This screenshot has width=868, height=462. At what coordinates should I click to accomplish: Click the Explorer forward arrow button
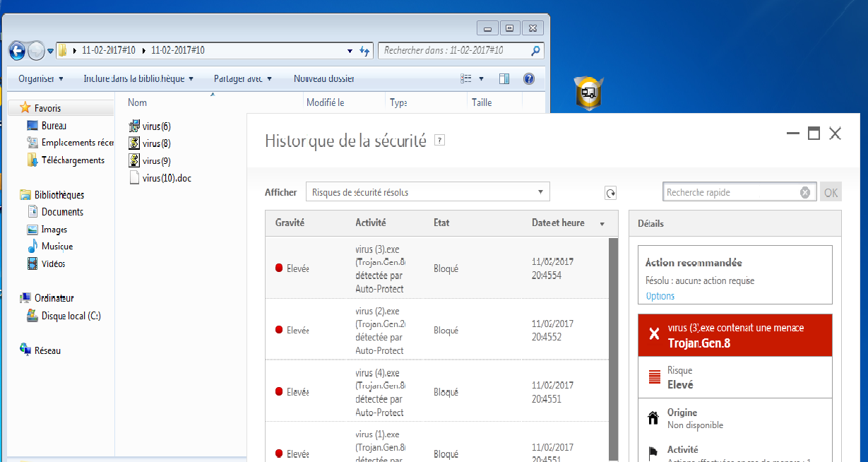(x=35, y=51)
